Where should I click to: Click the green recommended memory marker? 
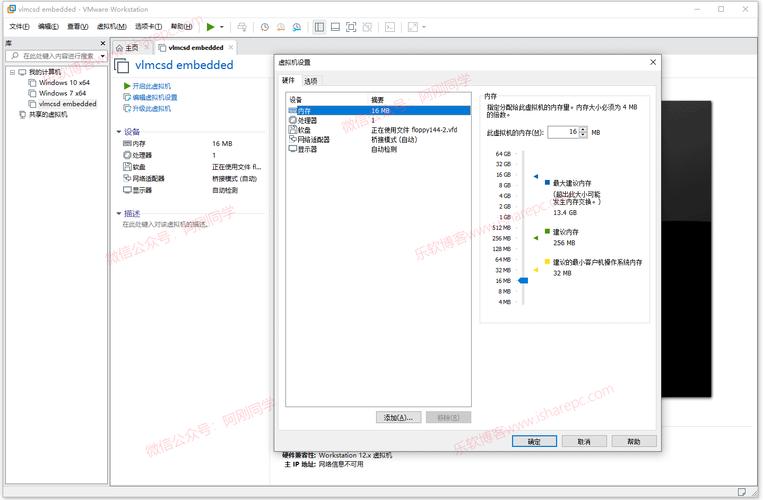point(536,238)
